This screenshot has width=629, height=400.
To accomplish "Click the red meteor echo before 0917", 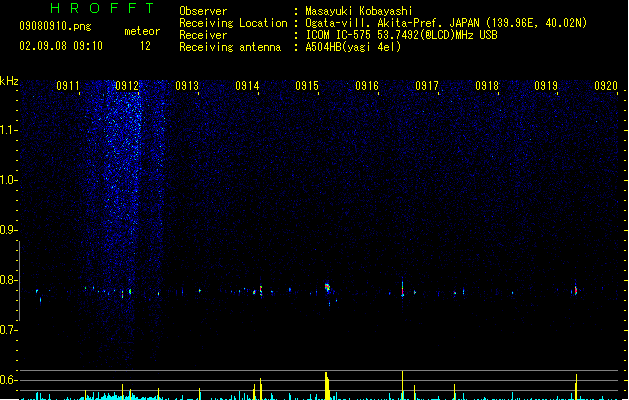I will pyautogui.click(x=402, y=289).
